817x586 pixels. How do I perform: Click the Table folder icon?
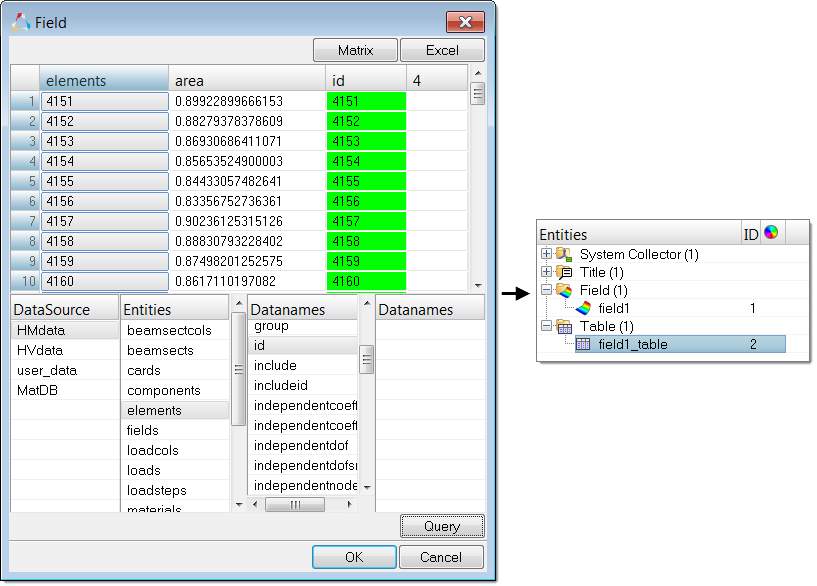point(565,327)
